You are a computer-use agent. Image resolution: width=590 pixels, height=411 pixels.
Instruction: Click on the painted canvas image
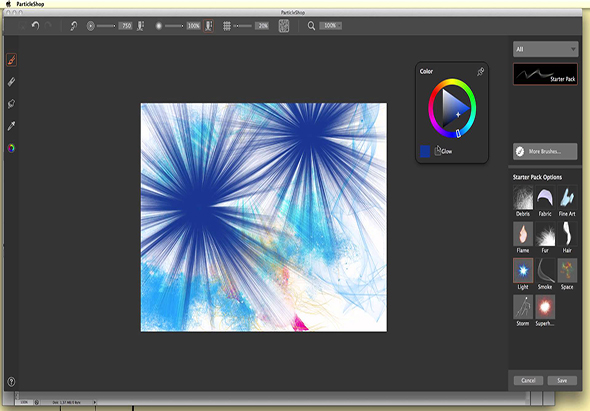(x=264, y=217)
